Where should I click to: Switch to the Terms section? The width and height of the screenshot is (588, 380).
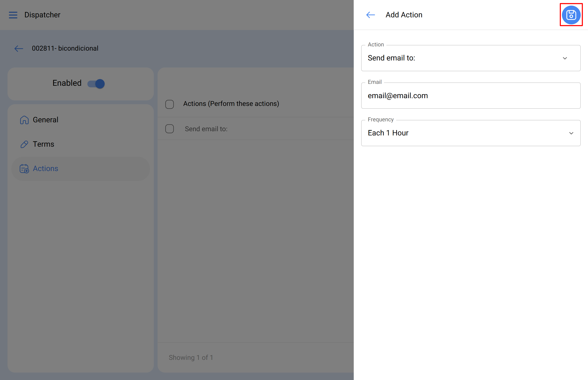click(x=43, y=144)
